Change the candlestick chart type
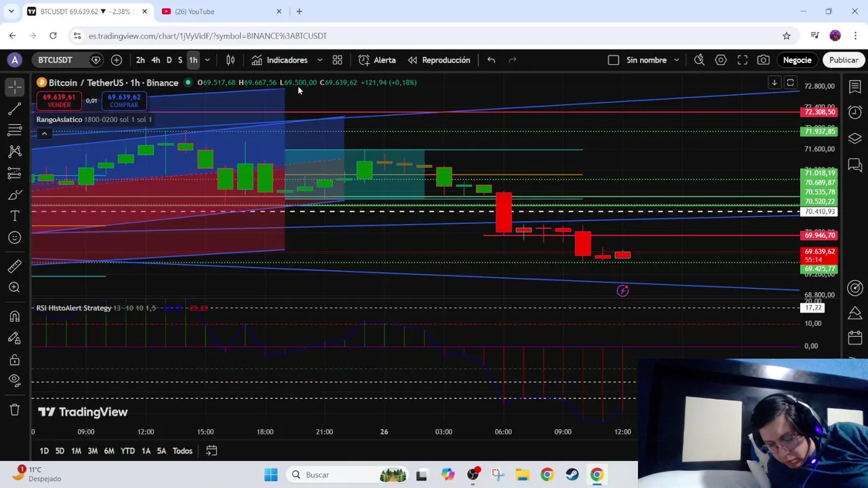The width and height of the screenshot is (868, 488). tap(231, 60)
